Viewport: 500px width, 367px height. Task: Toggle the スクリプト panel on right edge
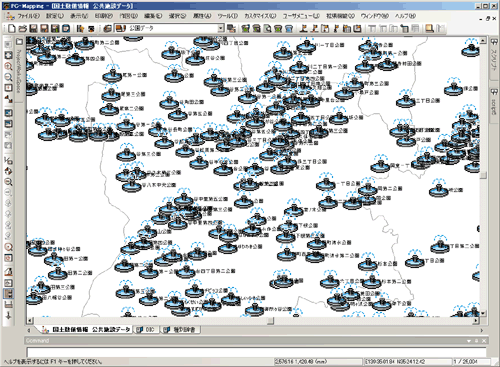tap(494, 58)
